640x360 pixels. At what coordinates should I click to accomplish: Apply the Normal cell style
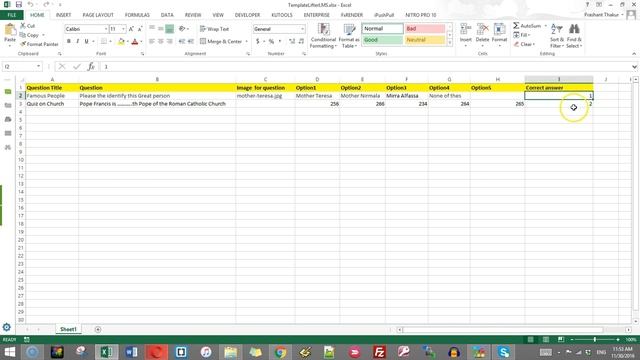point(382,29)
